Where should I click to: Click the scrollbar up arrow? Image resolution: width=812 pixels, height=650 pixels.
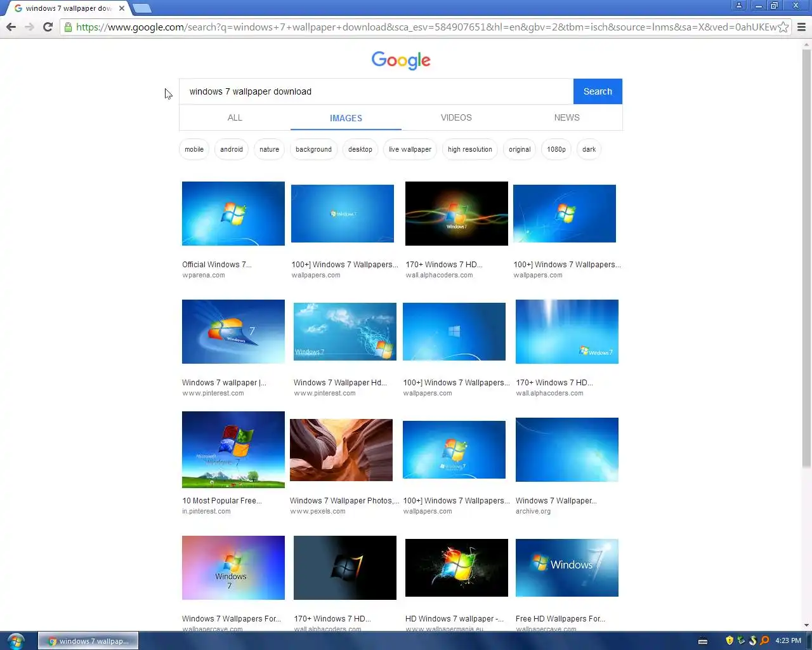pyautogui.click(x=806, y=44)
